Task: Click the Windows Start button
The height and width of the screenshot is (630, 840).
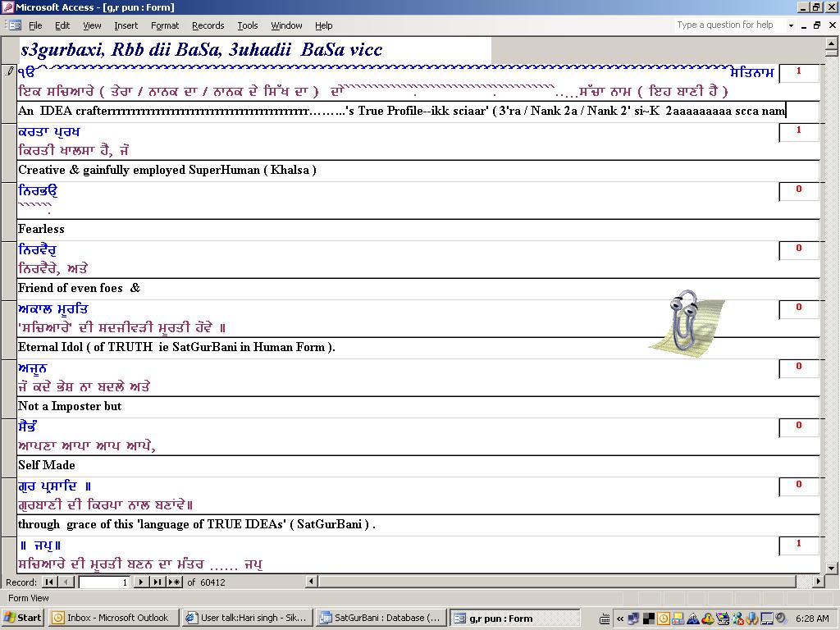Action: coord(22,618)
